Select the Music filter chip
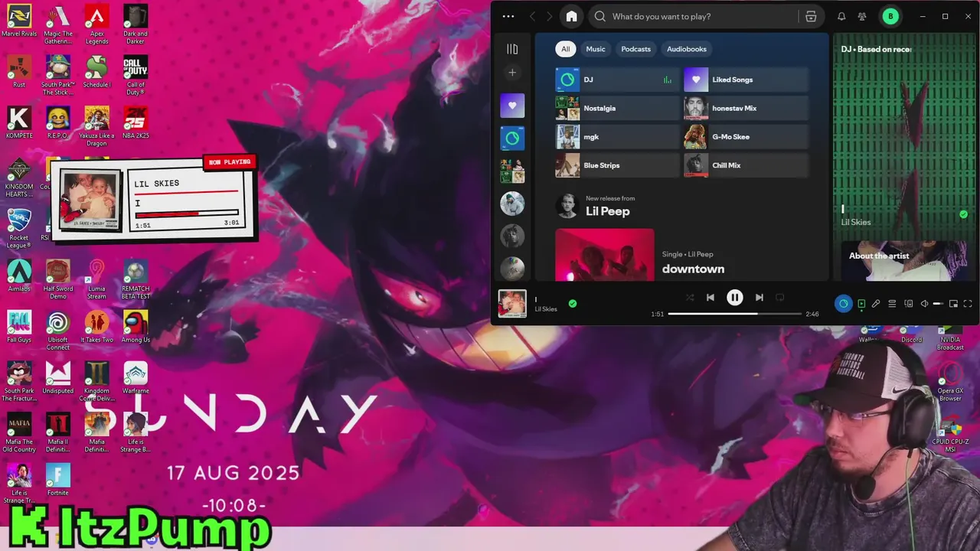980x551 pixels. [596, 49]
